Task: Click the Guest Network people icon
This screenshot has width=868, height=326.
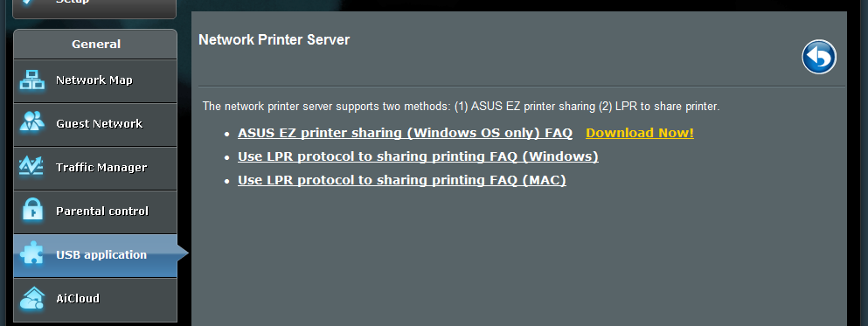Action: [32, 121]
